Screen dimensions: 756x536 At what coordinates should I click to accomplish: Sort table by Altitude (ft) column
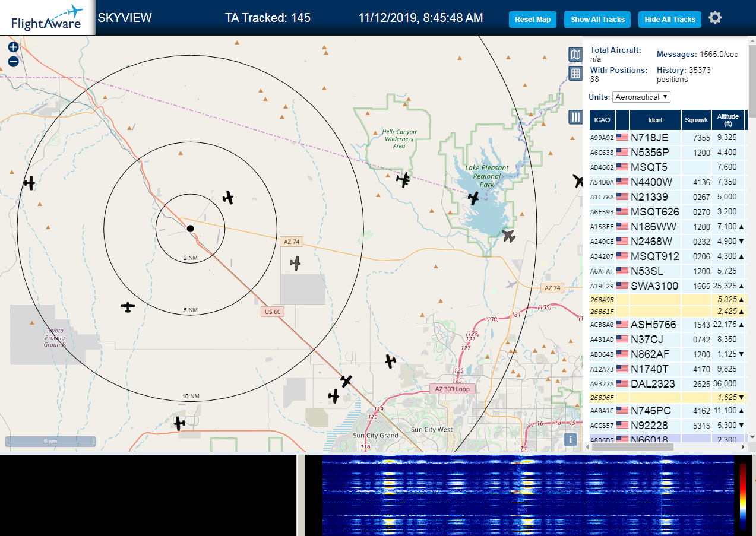[727, 120]
